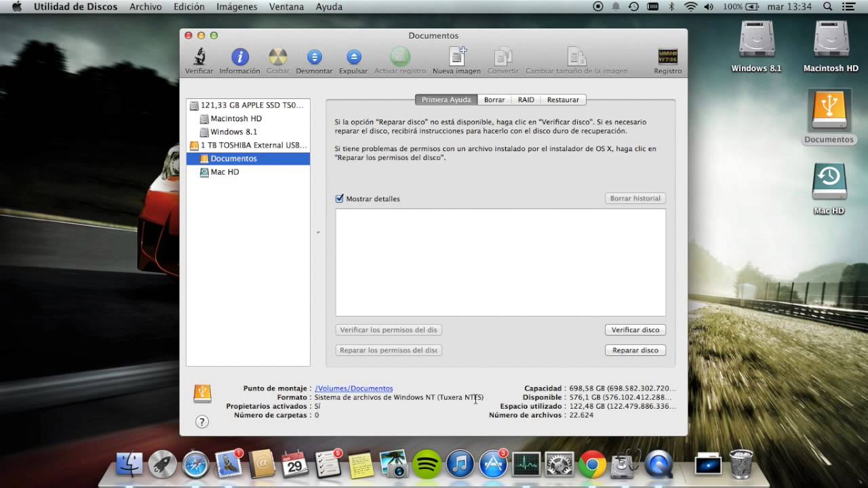Viewport: 868px width, 488px height.
Task: Open Finder from the dock
Action: point(130,465)
